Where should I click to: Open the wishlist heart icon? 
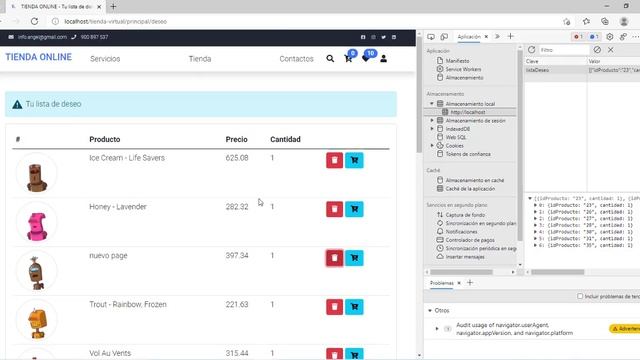pyautogui.click(x=366, y=59)
